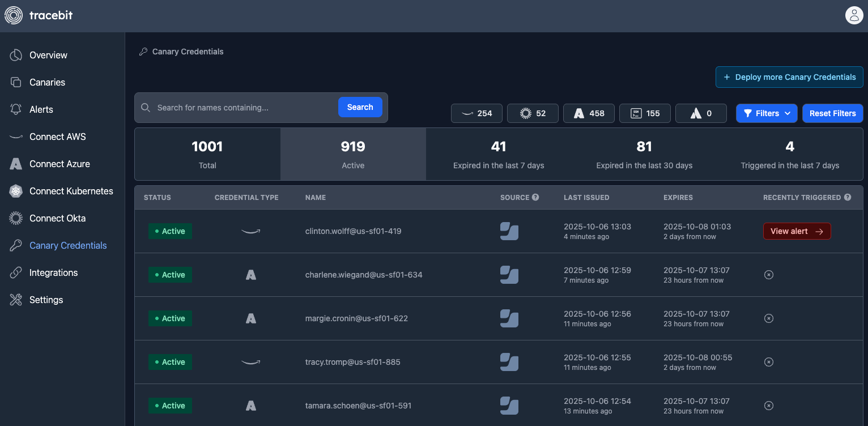Click the user profile avatar icon
This screenshot has width=868, height=426.
click(854, 15)
